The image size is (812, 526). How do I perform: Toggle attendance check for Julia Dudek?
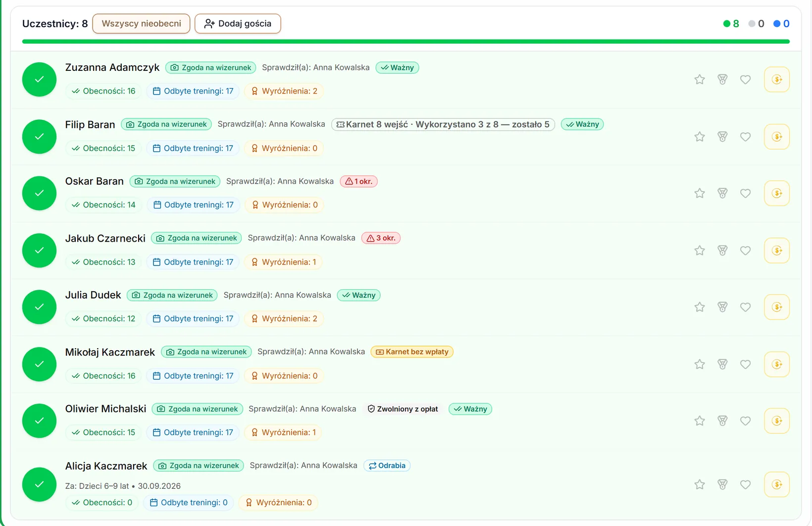(x=39, y=307)
